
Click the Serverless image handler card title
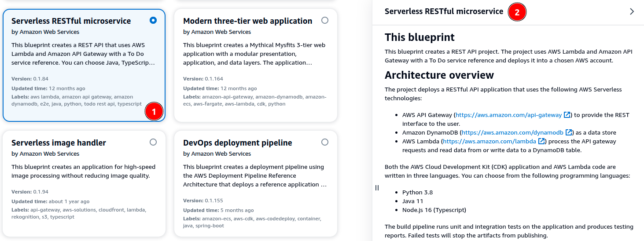point(59,142)
